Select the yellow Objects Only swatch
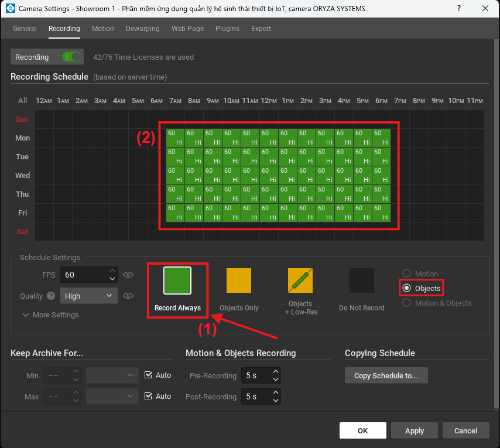The image size is (500, 448). click(x=239, y=281)
